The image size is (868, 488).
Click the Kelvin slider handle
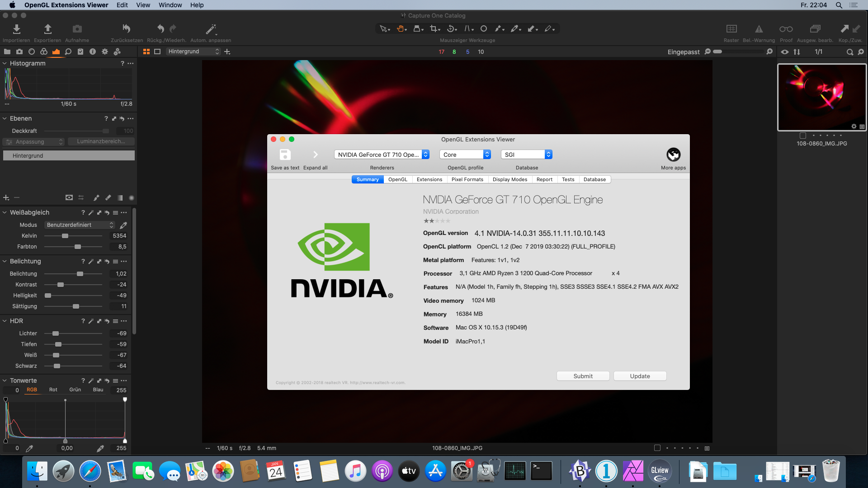65,236
